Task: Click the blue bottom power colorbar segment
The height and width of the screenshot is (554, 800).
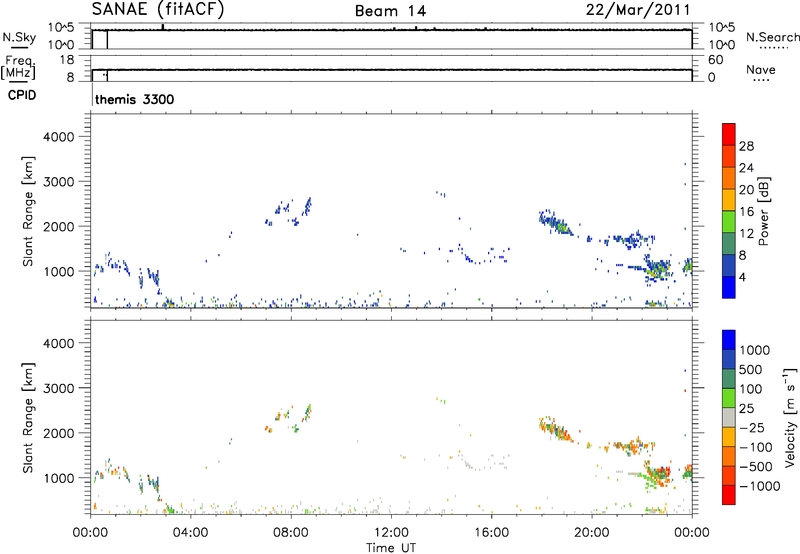Action: (729, 287)
